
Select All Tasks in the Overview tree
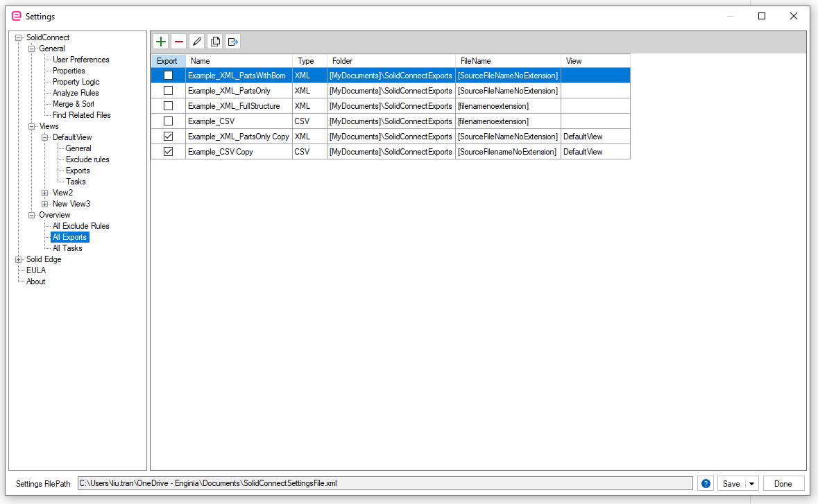[x=67, y=248]
